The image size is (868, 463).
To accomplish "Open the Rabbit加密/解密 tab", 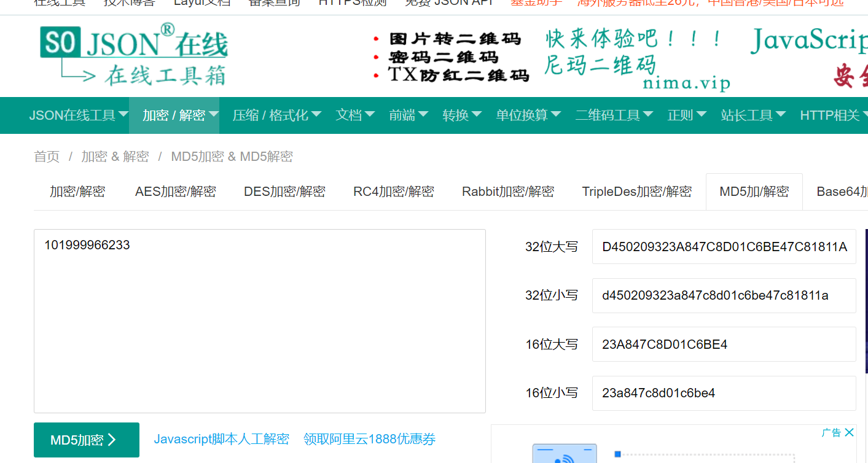I will tap(508, 191).
